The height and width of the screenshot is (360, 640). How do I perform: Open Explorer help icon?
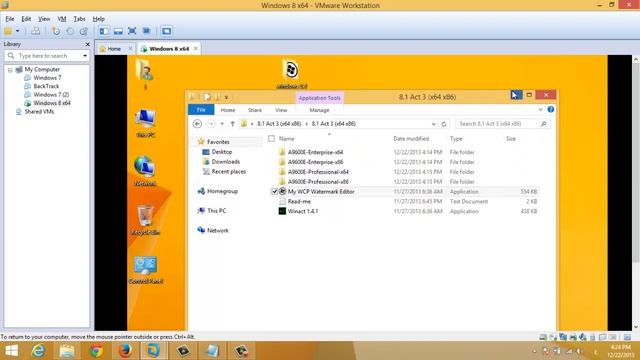551,109
